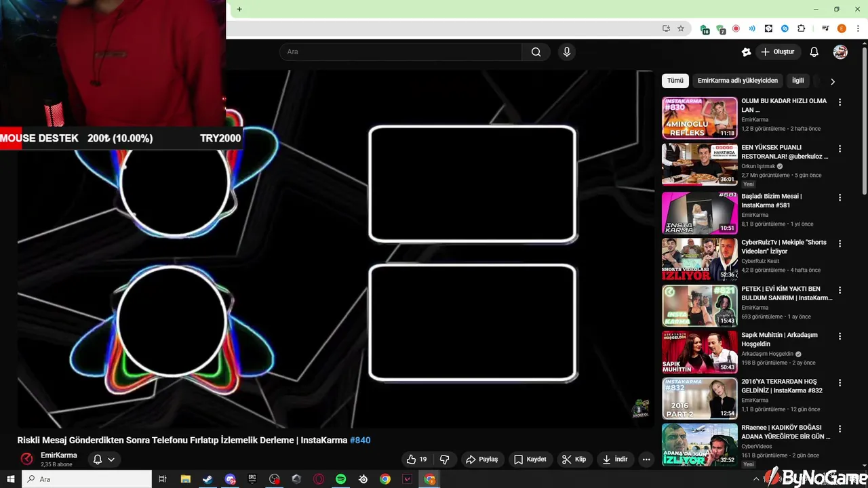Click the Paylaş share button
The height and width of the screenshot is (488, 868).
(481, 460)
